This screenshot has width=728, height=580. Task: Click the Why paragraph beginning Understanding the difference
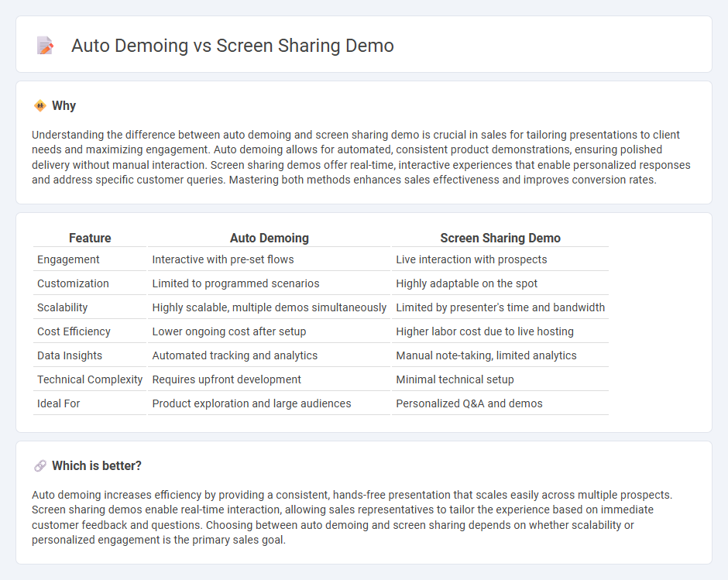361,157
